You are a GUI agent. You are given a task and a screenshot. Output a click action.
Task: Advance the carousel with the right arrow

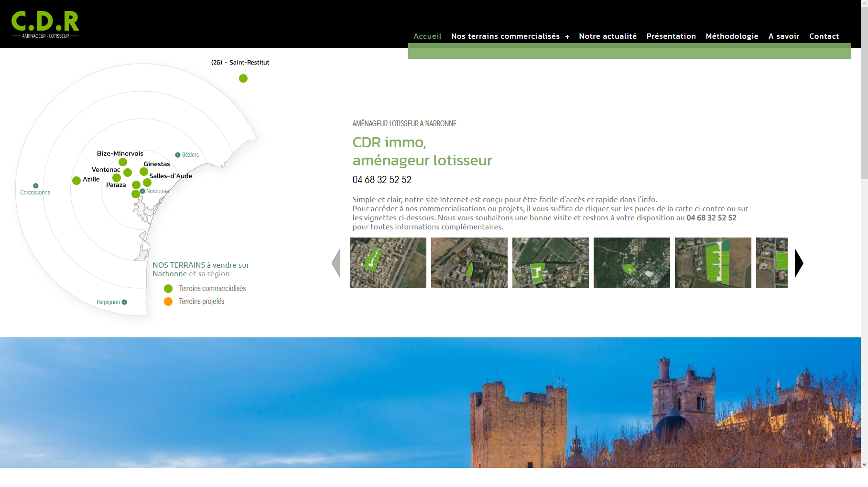798,262
